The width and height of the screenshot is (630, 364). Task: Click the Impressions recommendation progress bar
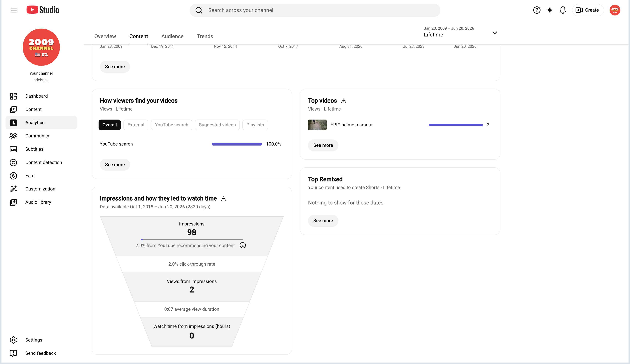click(192, 239)
